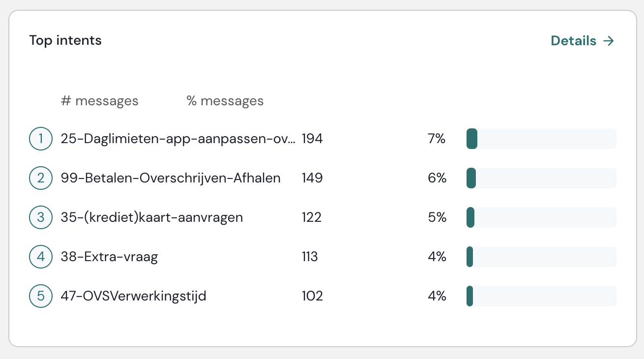Screen dimensions: 644x359
Task: Click rank 4 circle badge
Action: [x=41, y=257]
